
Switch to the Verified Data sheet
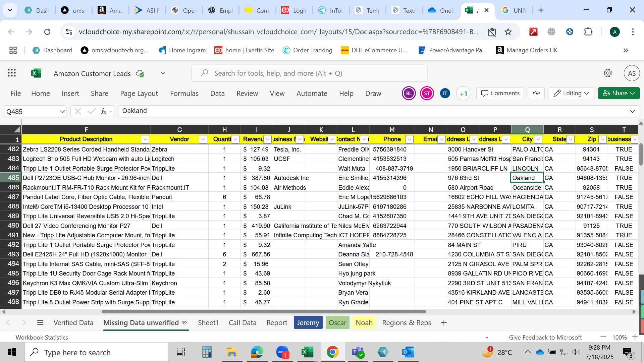click(73, 323)
